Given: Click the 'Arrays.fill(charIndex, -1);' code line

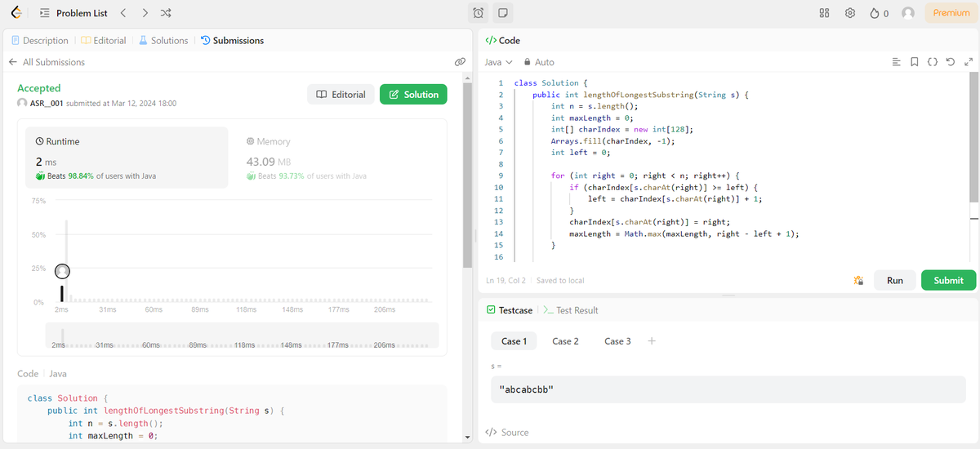Looking at the screenshot, I should click(x=613, y=140).
